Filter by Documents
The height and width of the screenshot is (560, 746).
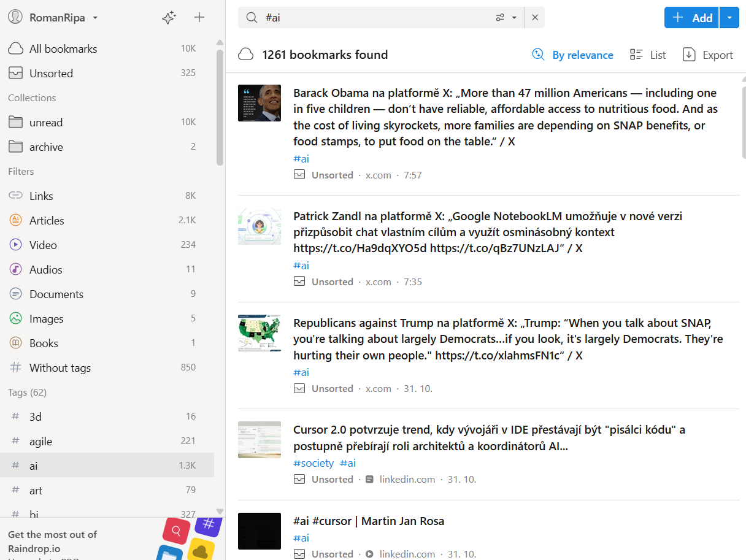tap(107, 294)
